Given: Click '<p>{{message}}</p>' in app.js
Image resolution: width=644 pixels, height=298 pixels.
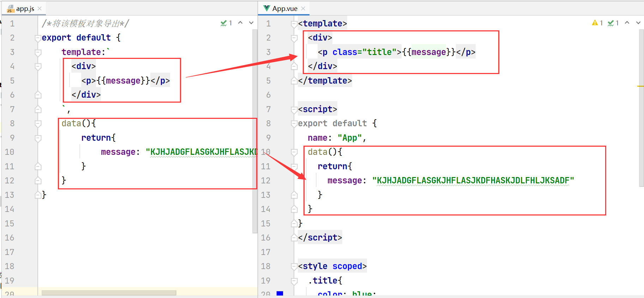Looking at the screenshot, I should point(126,81).
